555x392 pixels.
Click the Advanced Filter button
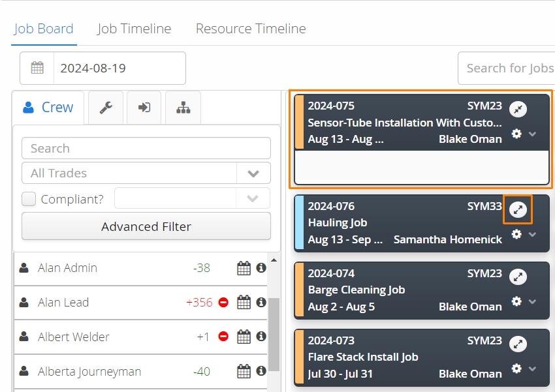[146, 226]
